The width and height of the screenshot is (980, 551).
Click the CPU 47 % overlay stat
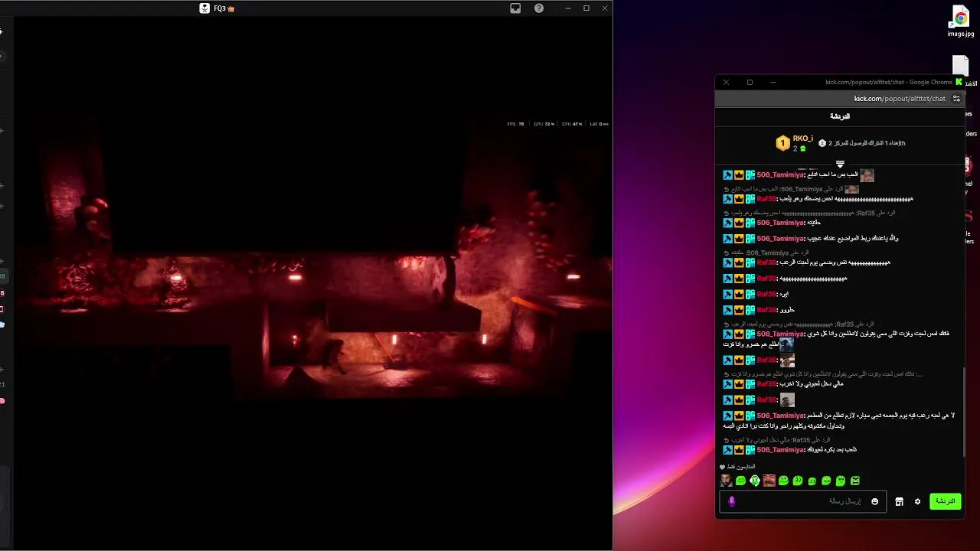(572, 124)
